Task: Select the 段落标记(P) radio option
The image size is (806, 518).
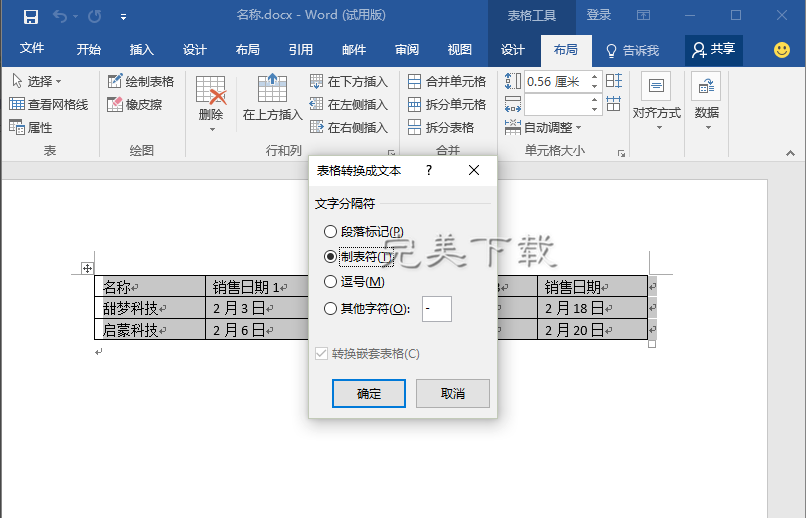Action: tap(330, 232)
